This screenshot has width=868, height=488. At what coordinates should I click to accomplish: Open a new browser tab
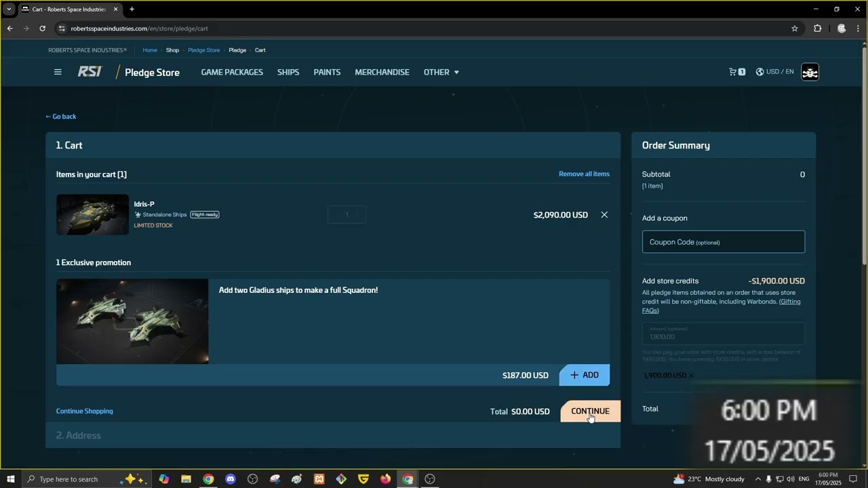click(132, 9)
